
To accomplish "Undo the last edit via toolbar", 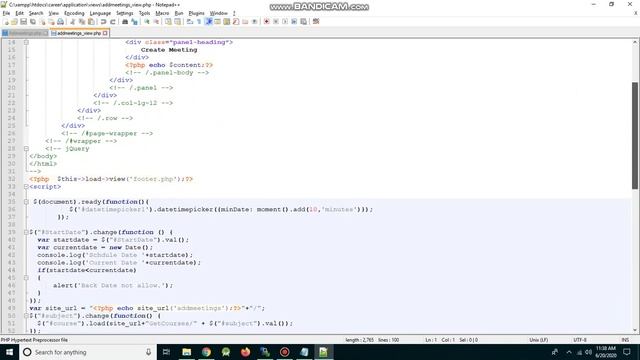I will (x=103, y=21).
